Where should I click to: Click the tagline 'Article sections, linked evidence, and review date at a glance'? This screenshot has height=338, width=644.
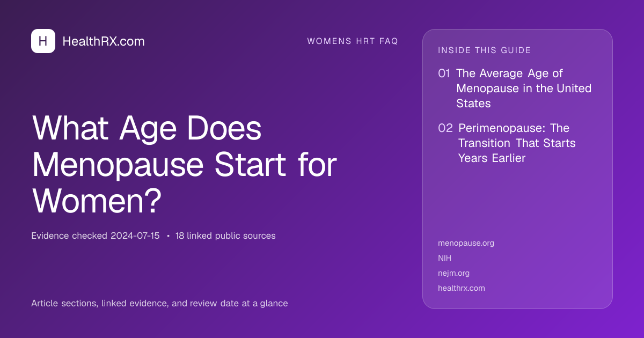click(159, 304)
